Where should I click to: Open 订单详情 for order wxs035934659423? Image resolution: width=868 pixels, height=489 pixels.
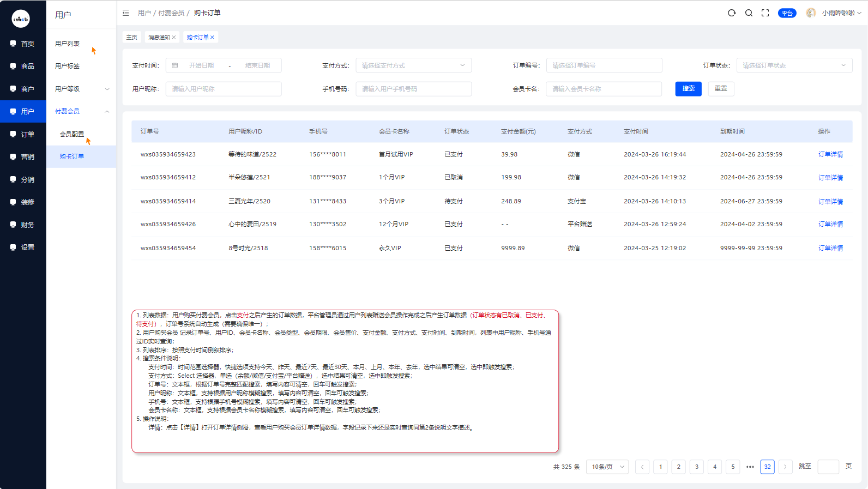[830, 154]
